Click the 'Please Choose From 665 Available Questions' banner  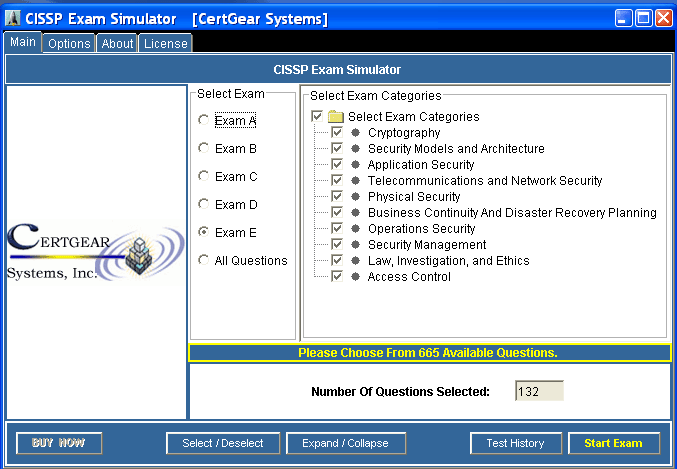coord(429,353)
